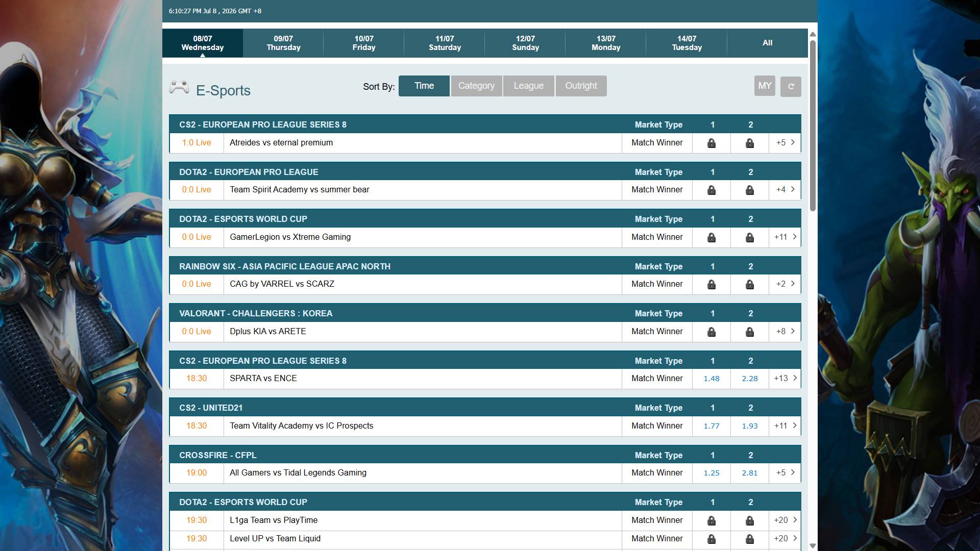Expand +5 markets for Atreides vs eternal premium
Viewport: 980px width, 551px height.
(785, 143)
